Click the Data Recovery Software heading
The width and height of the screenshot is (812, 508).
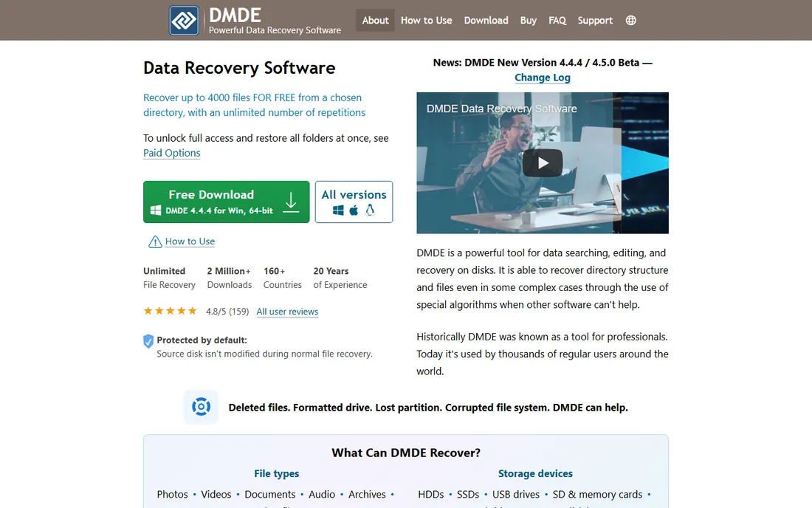pyautogui.click(x=239, y=68)
